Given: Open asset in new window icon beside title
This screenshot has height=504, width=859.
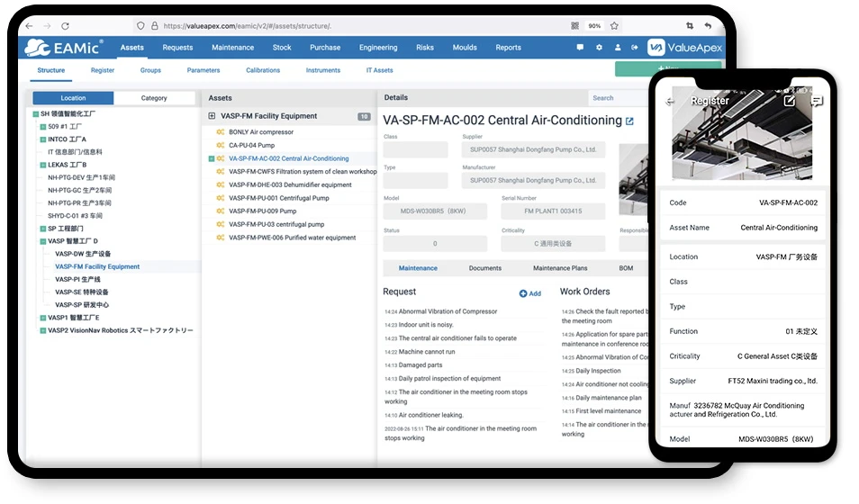Looking at the screenshot, I should 629,121.
